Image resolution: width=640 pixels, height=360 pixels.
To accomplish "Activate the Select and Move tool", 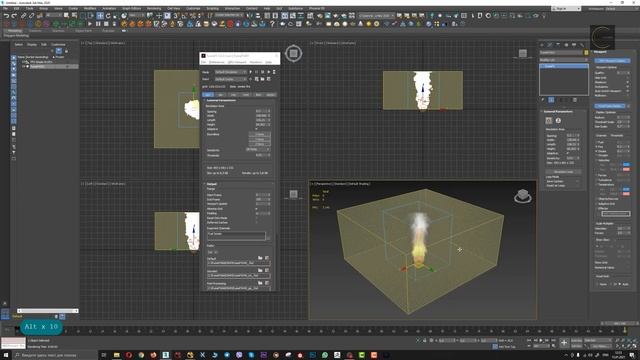I will [x=100, y=16].
